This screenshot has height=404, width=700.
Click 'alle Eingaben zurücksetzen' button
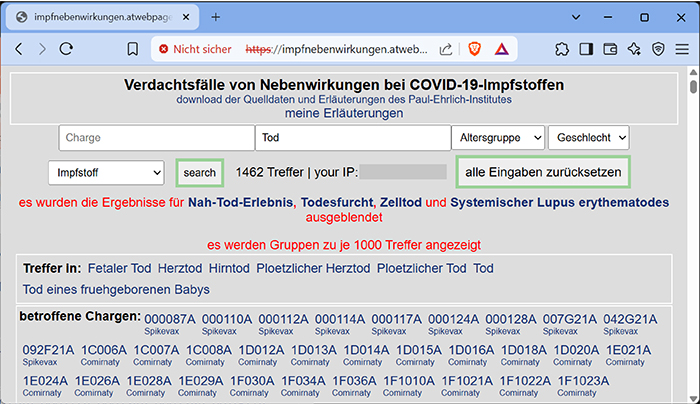point(543,172)
